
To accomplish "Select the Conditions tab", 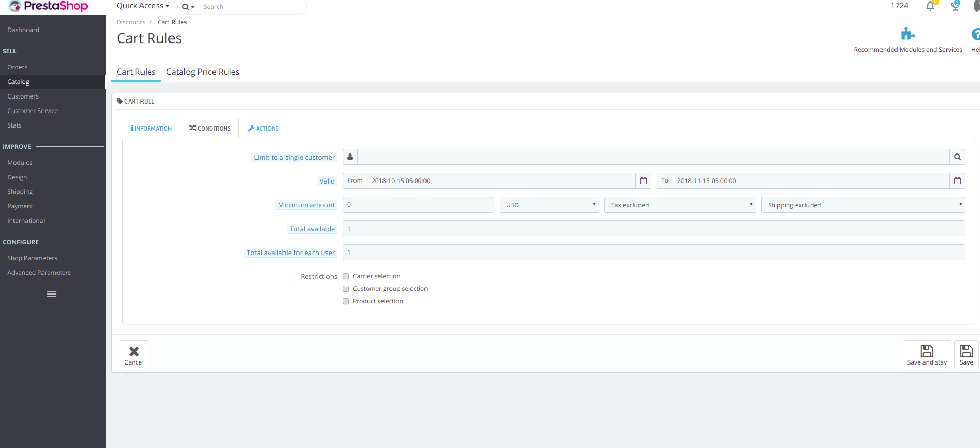I will (x=210, y=129).
